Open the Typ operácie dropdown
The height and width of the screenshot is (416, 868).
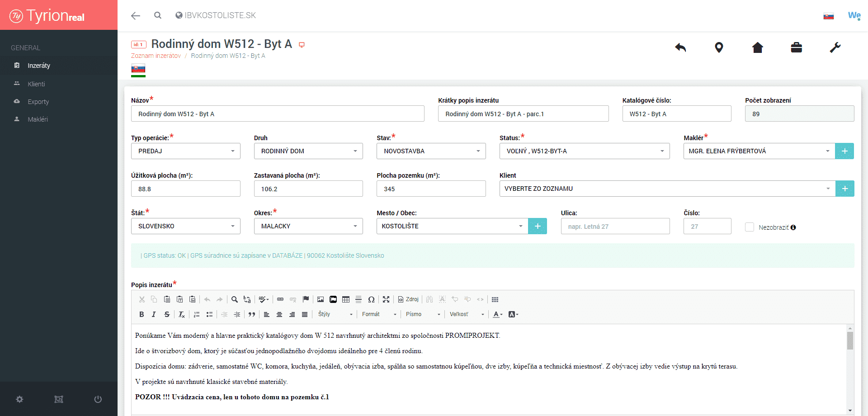[x=185, y=151]
